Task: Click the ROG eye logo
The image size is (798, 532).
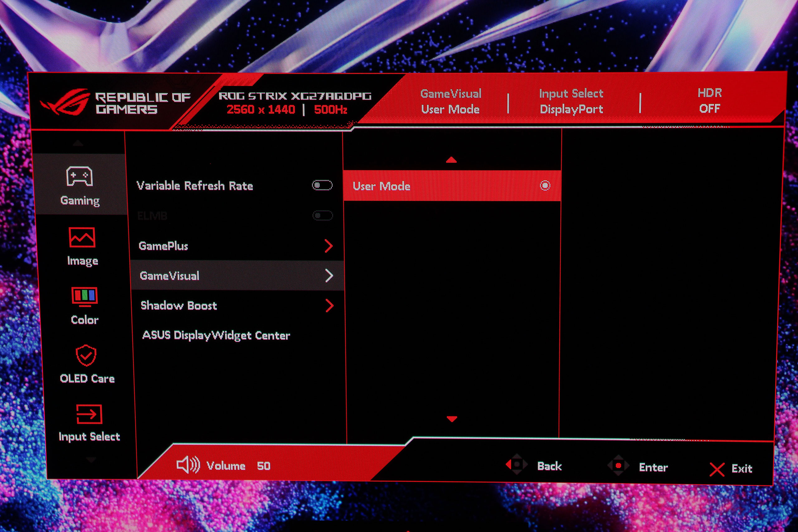Action: click(65, 102)
